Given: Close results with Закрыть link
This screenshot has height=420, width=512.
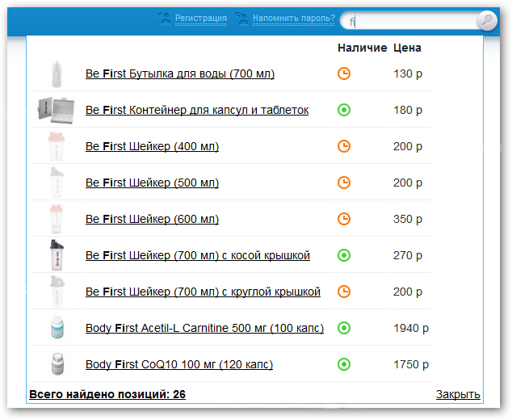Looking at the screenshot, I should [x=458, y=394].
